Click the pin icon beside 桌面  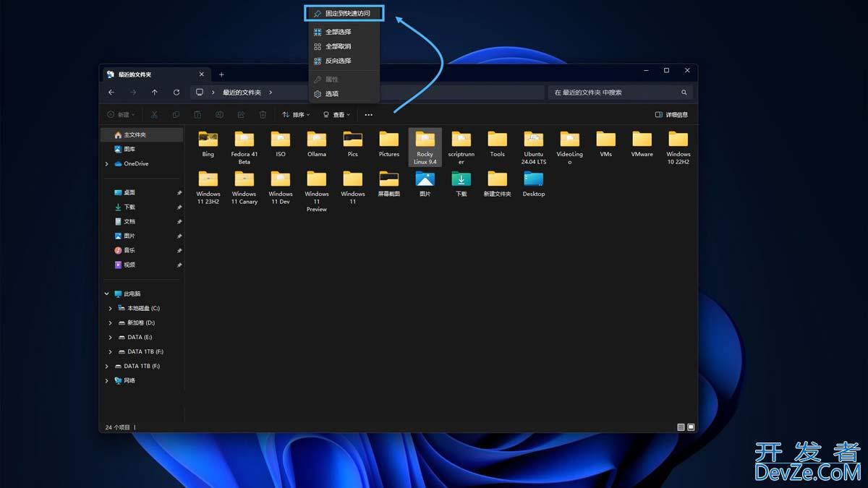pyautogui.click(x=179, y=193)
